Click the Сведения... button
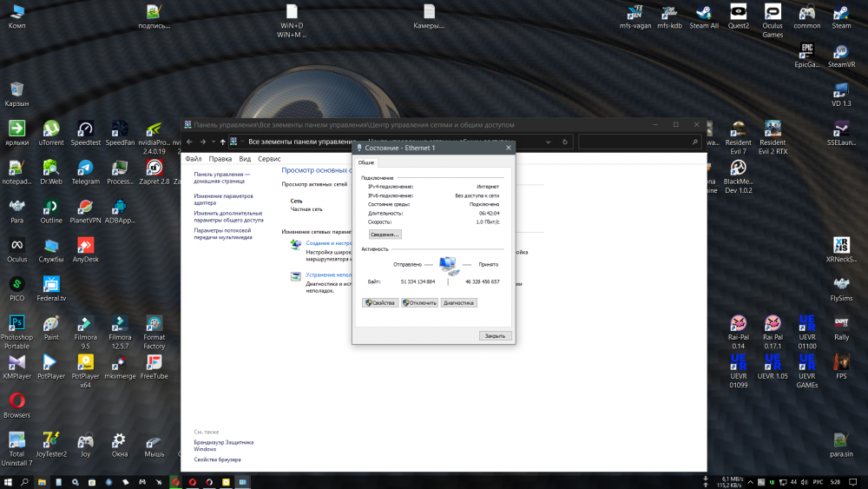This screenshot has width=868, height=489. [x=385, y=235]
